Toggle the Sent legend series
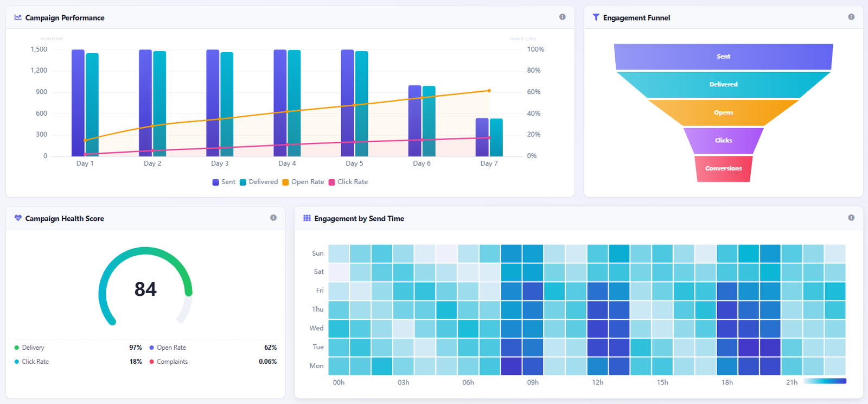The width and height of the screenshot is (868, 404). pyautogui.click(x=224, y=182)
